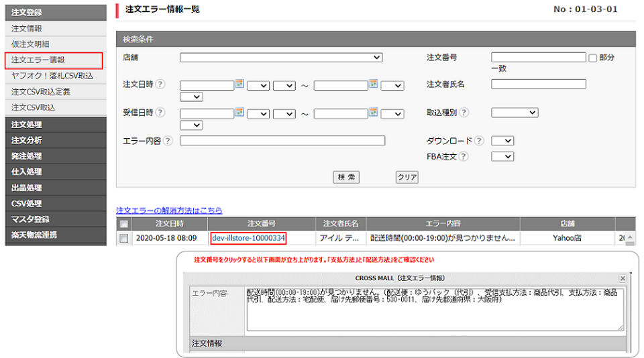Open the 店舗 dropdown

(x=281, y=58)
